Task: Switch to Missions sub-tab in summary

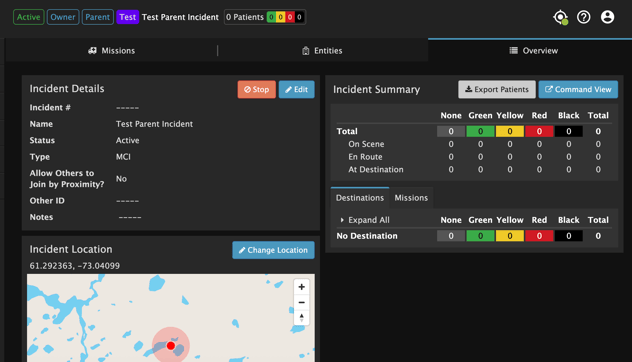Action: [x=411, y=198]
